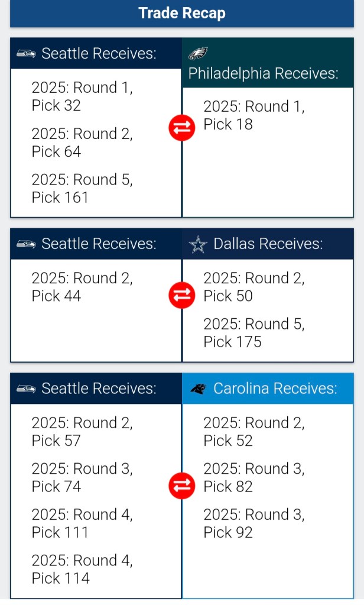Screen dimensions: 364x605
Task: Select the Round 1, Pick 32 entry
Action: tap(82, 96)
